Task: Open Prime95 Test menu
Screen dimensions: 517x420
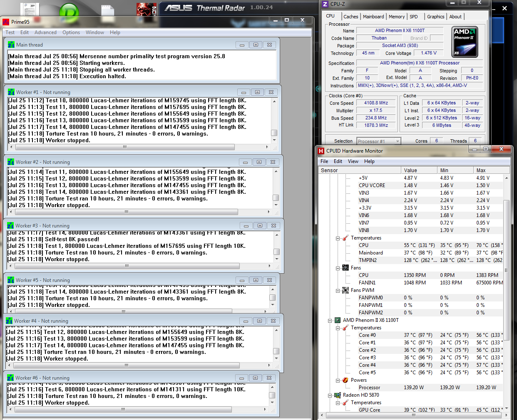Action: (10, 32)
